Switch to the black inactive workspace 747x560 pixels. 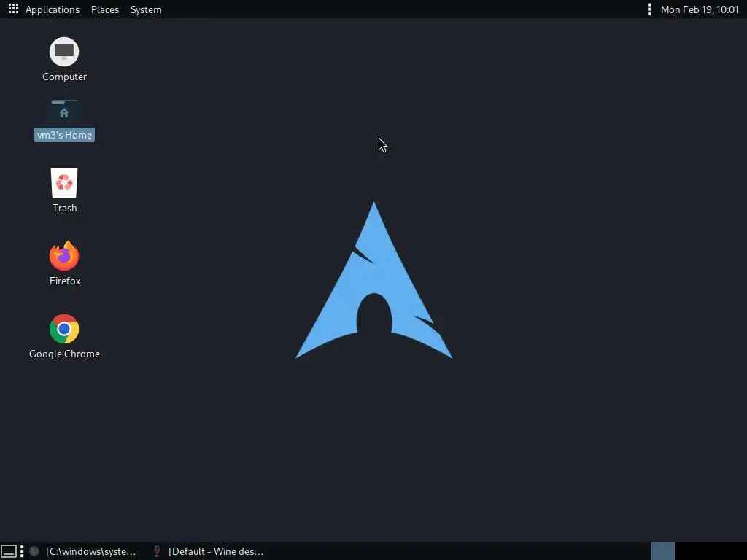(x=711, y=551)
